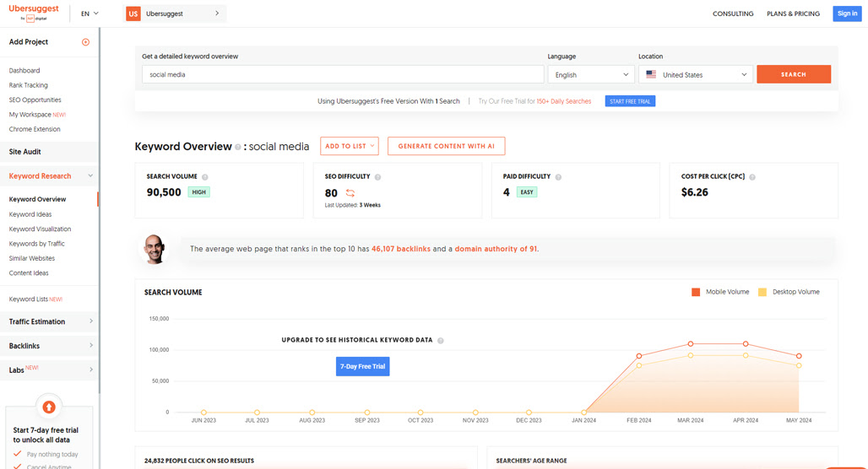
Task: Click Start Free Trial button
Action: coord(630,101)
